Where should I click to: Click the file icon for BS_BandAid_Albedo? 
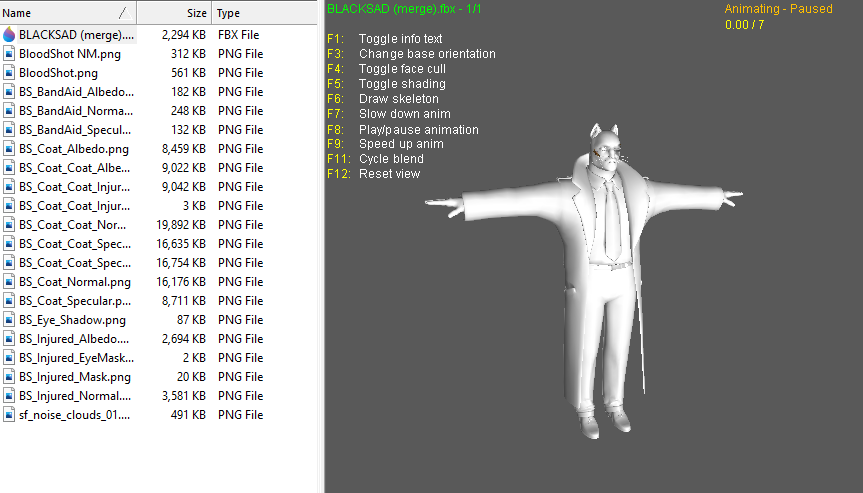[x=9, y=92]
